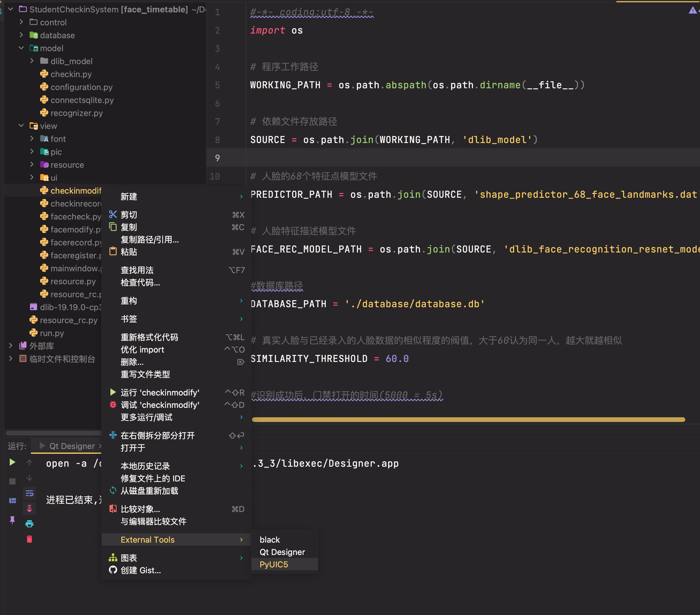The height and width of the screenshot is (615, 700).
Task: Expand 临时文件和控制台 node
Action: pyautogui.click(x=11, y=358)
